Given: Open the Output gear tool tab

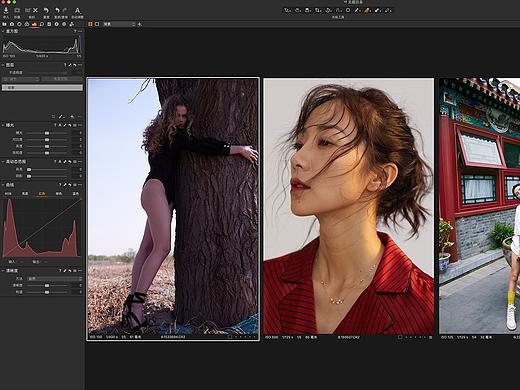Looking at the screenshot, I should click(x=64, y=24).
